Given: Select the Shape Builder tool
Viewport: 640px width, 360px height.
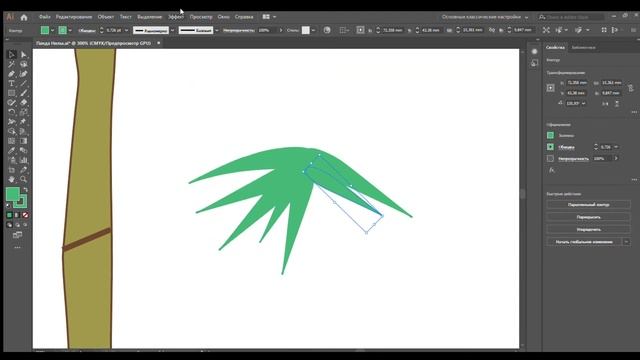Looking at the screenshot, I should tap(11, 131).
